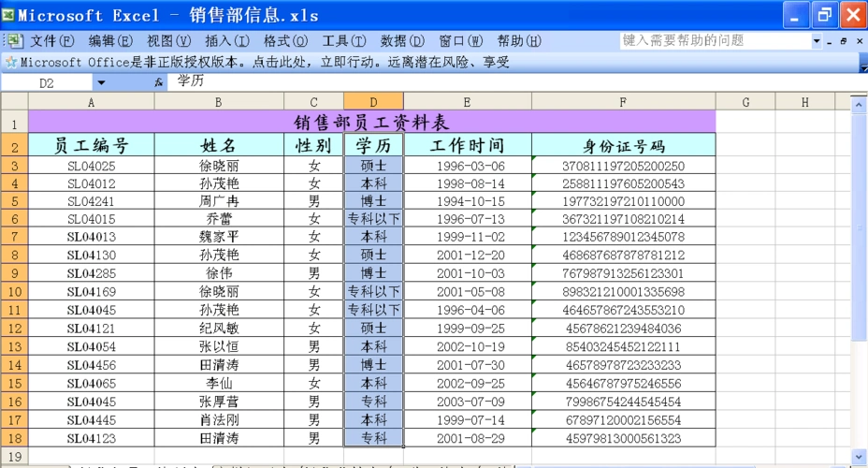Click the fx insert function icon
This screenshot has height=468, width=868.
pyautogui.click(x=159, y=82)
